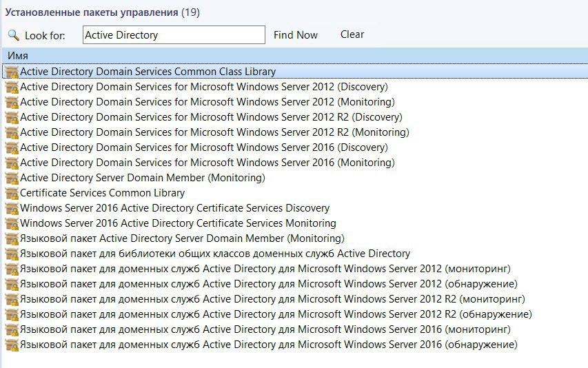Image resolution: width=588 pixels, height=368 pixels.
Task: Click icon of Active Directory Server Domain Member (Monitoring)
Action: (12, 178)
